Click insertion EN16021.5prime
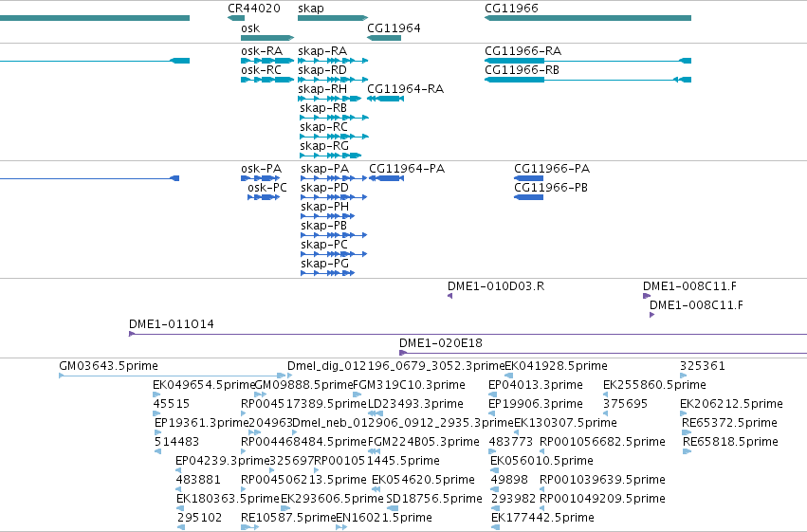 click(x=341, y=527)
